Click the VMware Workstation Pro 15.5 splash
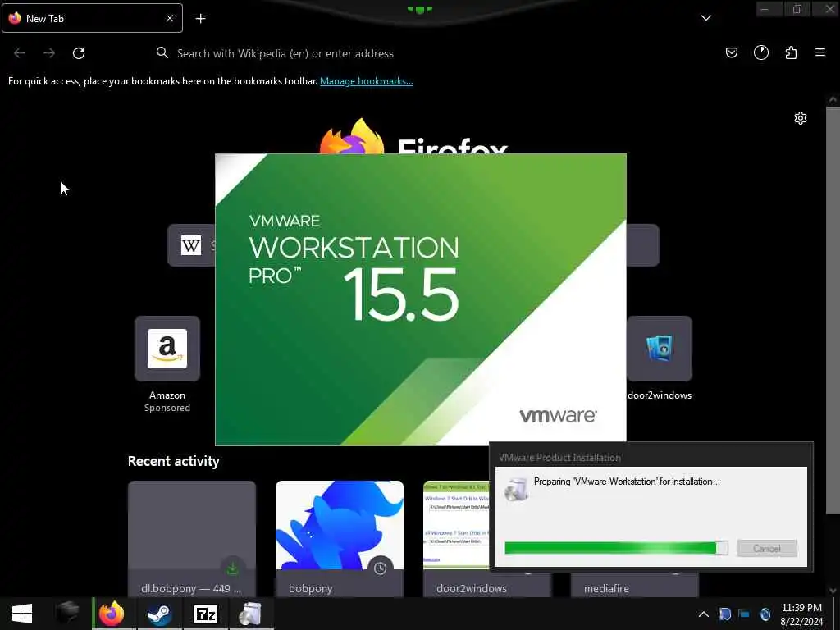Screen dimensions: 840x630 pyautogui.click(x=421, y=299)
